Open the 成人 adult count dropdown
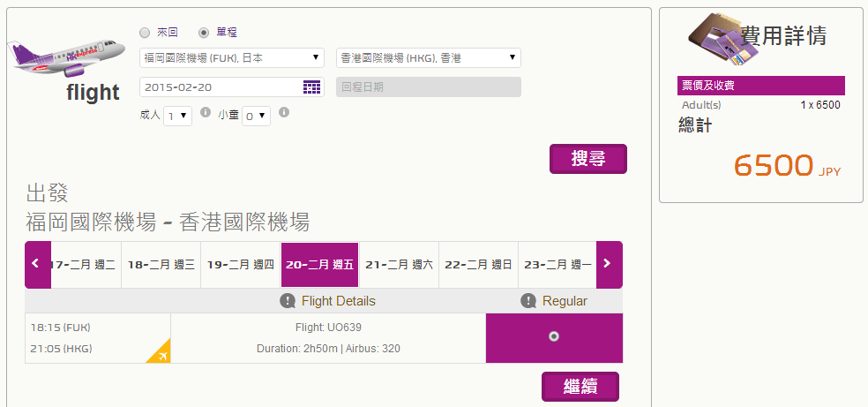The width and height of the screenshot is (868, 407). tap(177, 116)
